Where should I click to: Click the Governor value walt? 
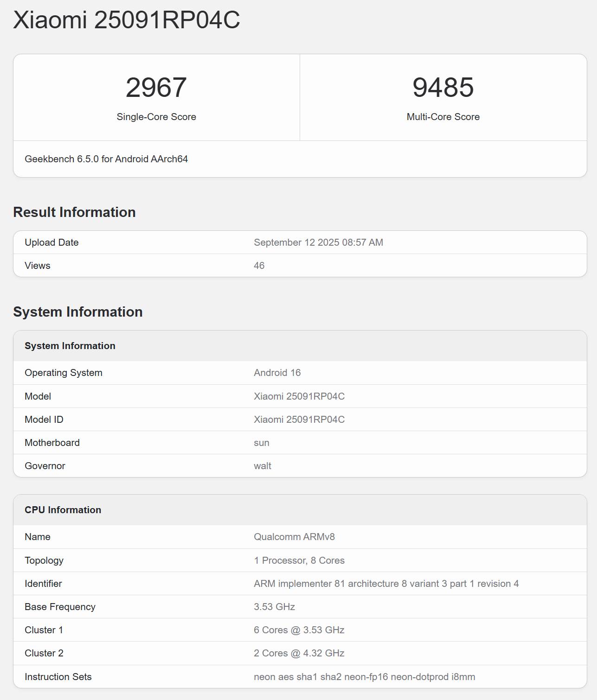click(262, 466)
